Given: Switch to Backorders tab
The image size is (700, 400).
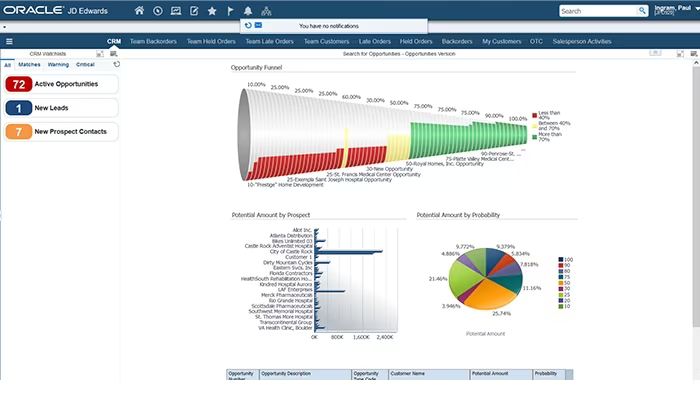Looking at the screenshot, I should pyautogui.click(x=457, y=42).
